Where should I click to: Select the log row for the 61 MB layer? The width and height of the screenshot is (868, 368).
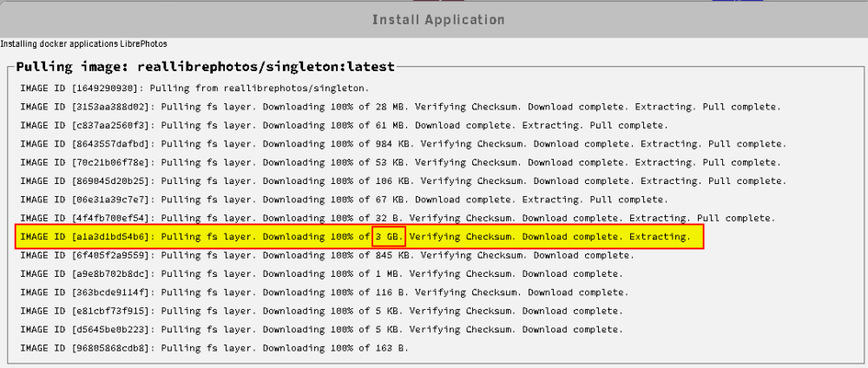345,125
